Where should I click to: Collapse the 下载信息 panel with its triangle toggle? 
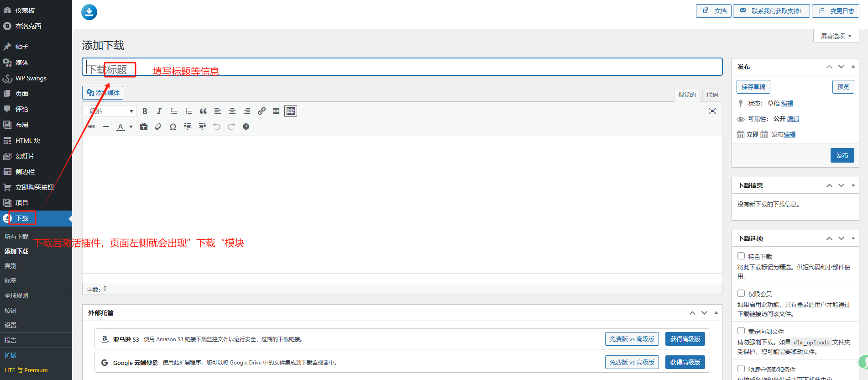853,185
